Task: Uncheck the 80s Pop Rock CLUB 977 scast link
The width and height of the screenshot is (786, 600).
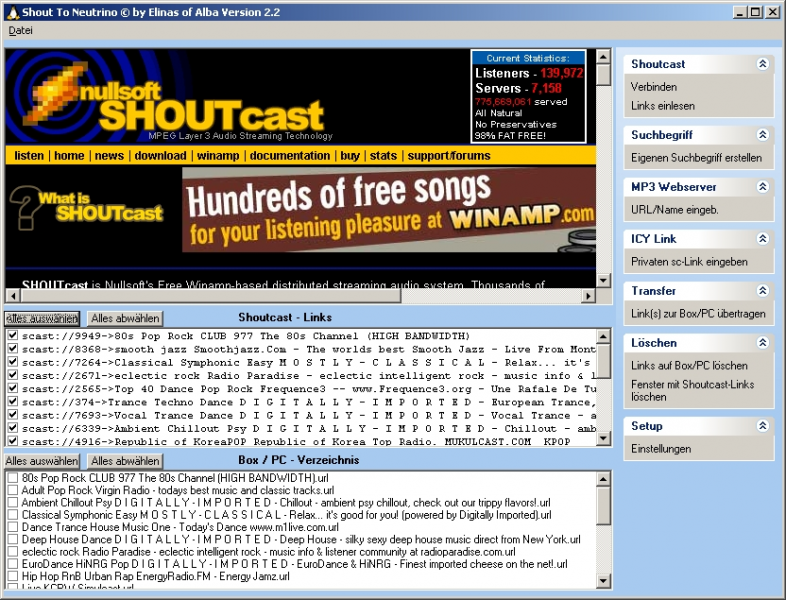Action: point(13,336)
